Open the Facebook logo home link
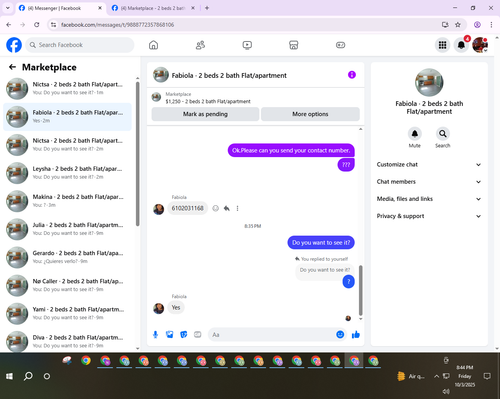The image size is (500, 399). (14, 45)
